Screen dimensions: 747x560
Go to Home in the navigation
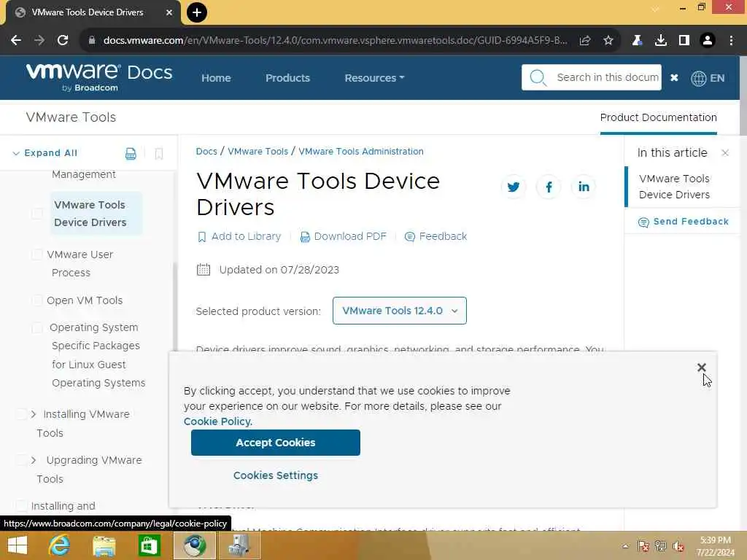point(216,78)
